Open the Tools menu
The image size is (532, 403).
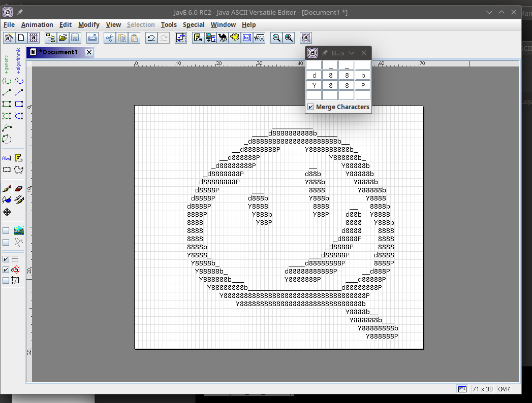pyautogui.click(x=169, y=25)
